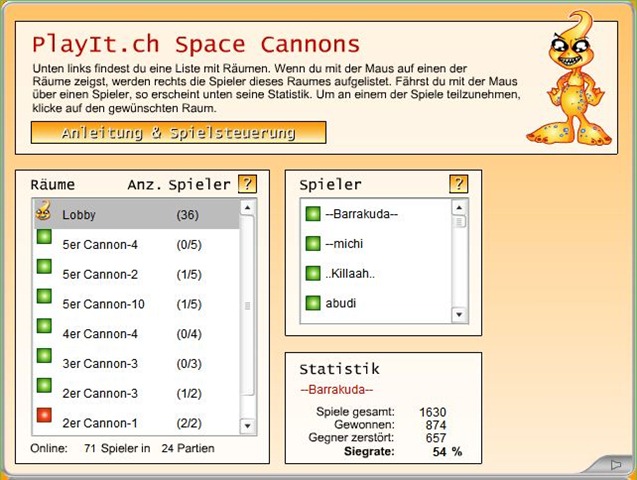The width and height of the screenshot is (637, 480).
Task: Click the (0/5) count for 5er Cannon-4
Action: coord(189,245)
